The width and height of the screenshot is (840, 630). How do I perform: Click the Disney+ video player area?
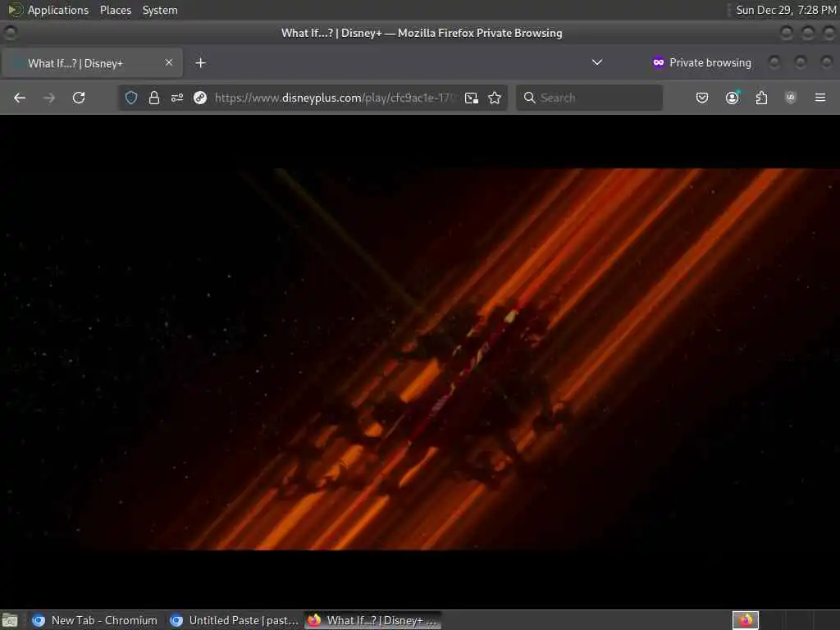[x=420, y=362]
